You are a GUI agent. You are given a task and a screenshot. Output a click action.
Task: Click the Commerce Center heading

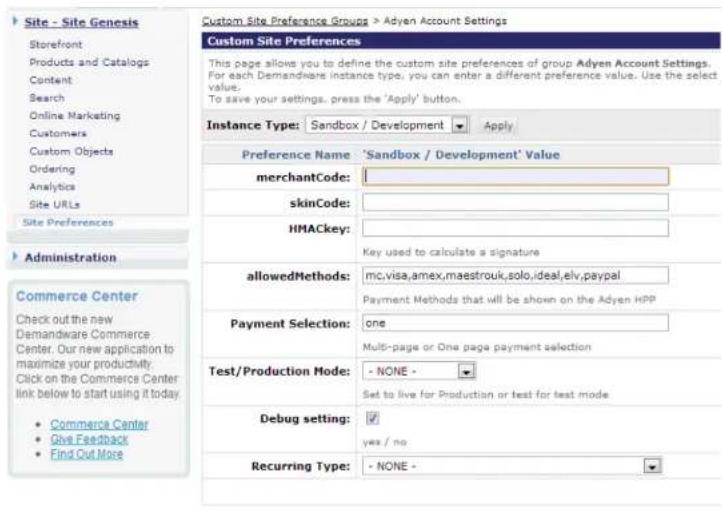[x=77, y=296]
